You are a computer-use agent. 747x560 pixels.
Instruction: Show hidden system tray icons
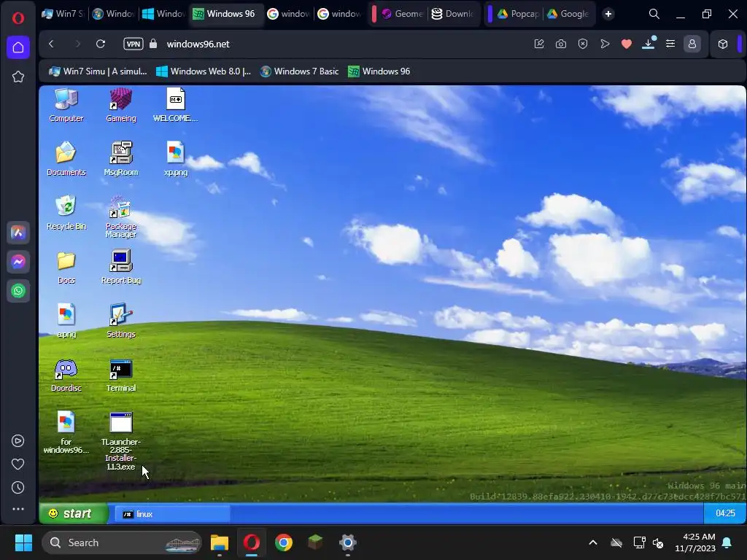pos(593,542)
